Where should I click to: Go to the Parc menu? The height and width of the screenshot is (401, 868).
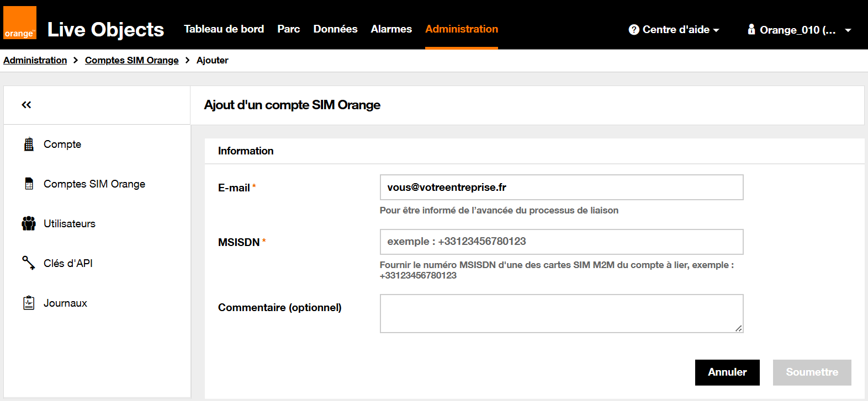[288, 29]
